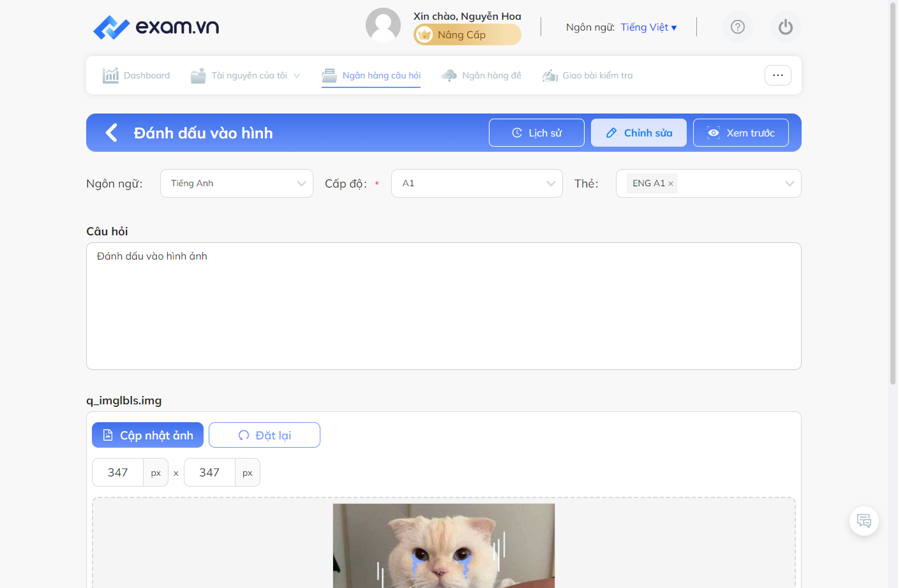Screen dimensions: 898x588
Task: Open the Ngôn ngữ Tiếng Anh dropdown
Action: (237, 184)
